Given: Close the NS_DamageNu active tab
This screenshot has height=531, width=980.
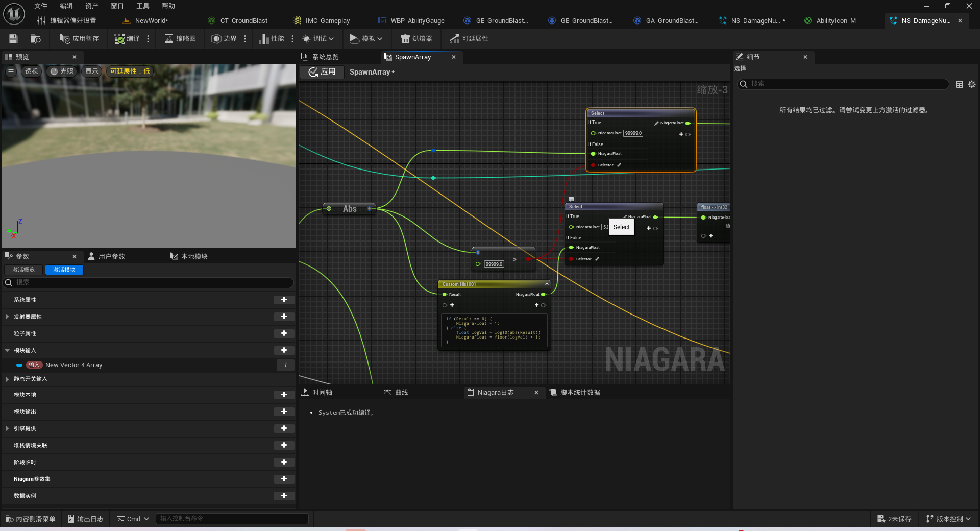Looking at the screenshot, I should [x=960, y=21].
